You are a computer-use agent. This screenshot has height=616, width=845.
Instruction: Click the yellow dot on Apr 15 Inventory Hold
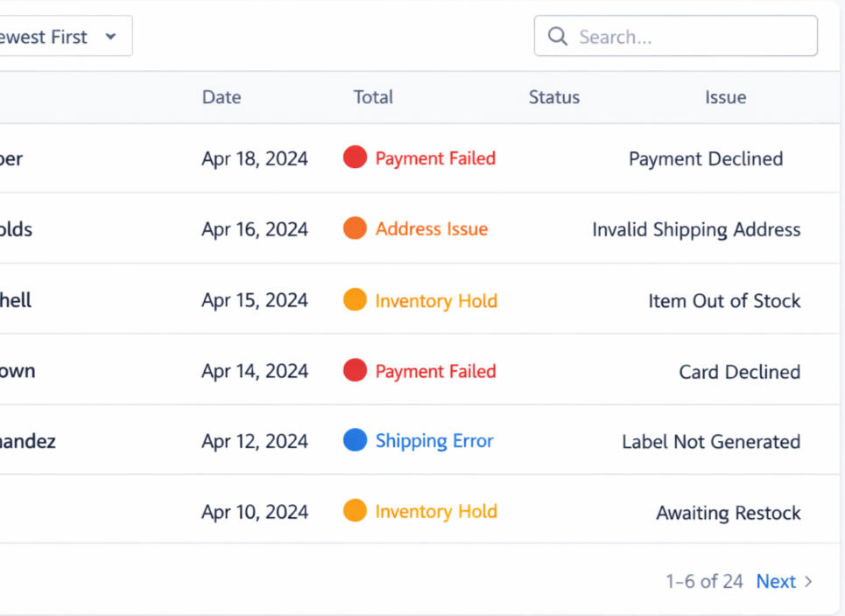coord(355,300)
